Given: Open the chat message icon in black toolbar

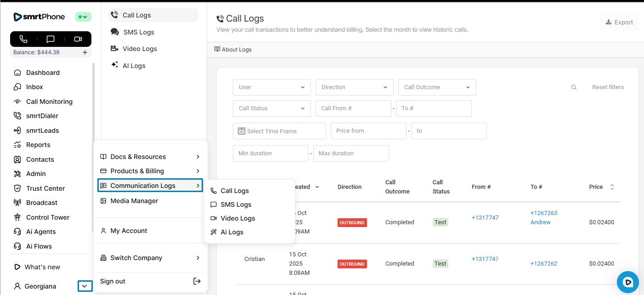Looking at the screenshot, I should tap(51, 39).
